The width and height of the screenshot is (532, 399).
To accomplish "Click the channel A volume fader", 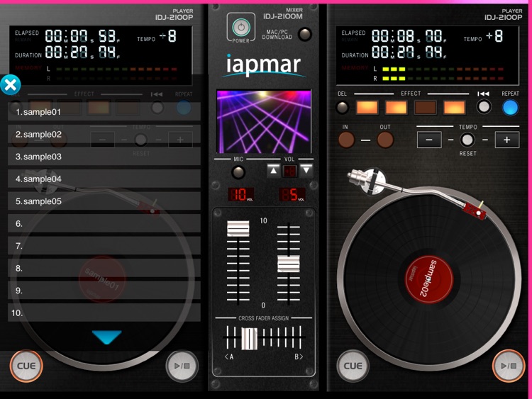I will [238, 228].
